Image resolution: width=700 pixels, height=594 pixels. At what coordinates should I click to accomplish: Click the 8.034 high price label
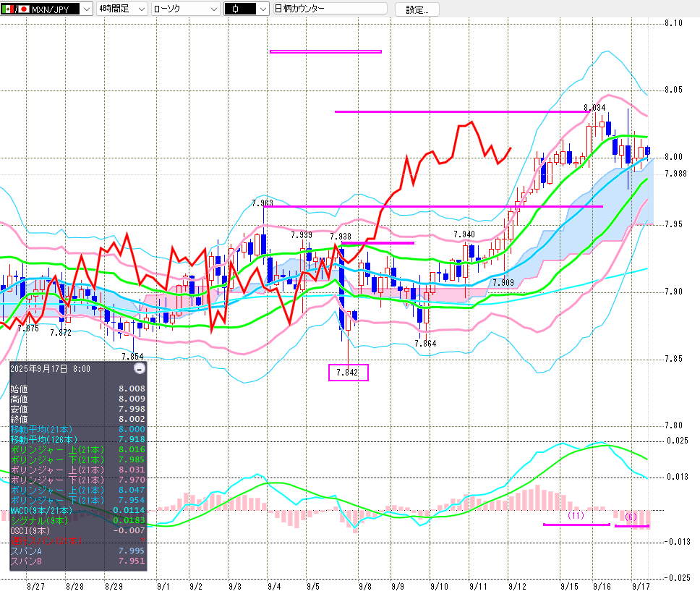click(x=594, y=108)
